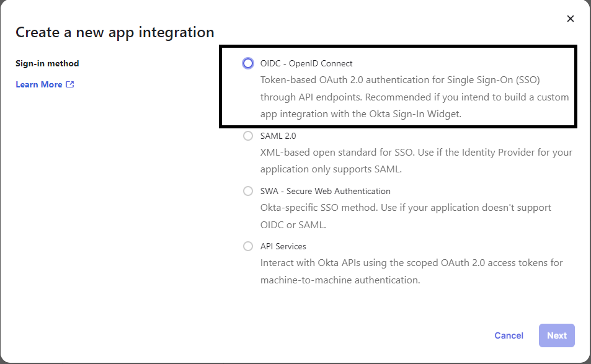The height and width of the screenshot is (364, 591).
Task: Click the 'Sign-in method' section label
Action: pyautogui.click(x=47, y=63)
